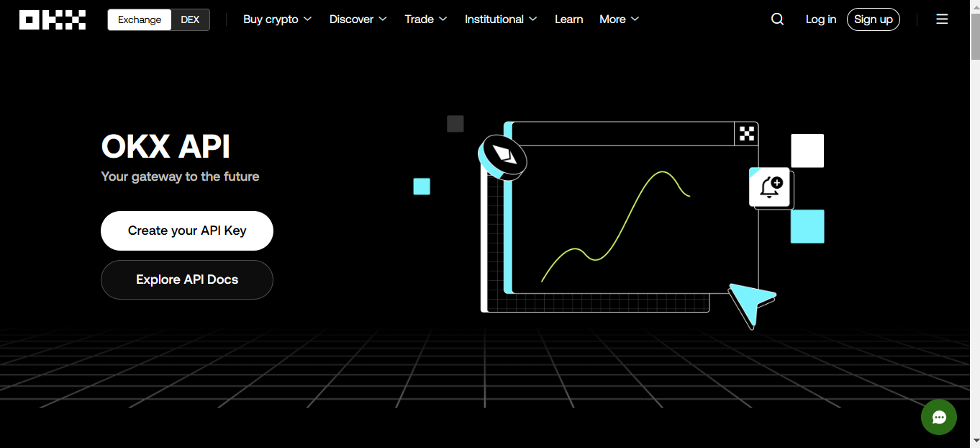Viewport: 980px width, 448px height.
Task: Click the Log in link
Action: point(821,19)
